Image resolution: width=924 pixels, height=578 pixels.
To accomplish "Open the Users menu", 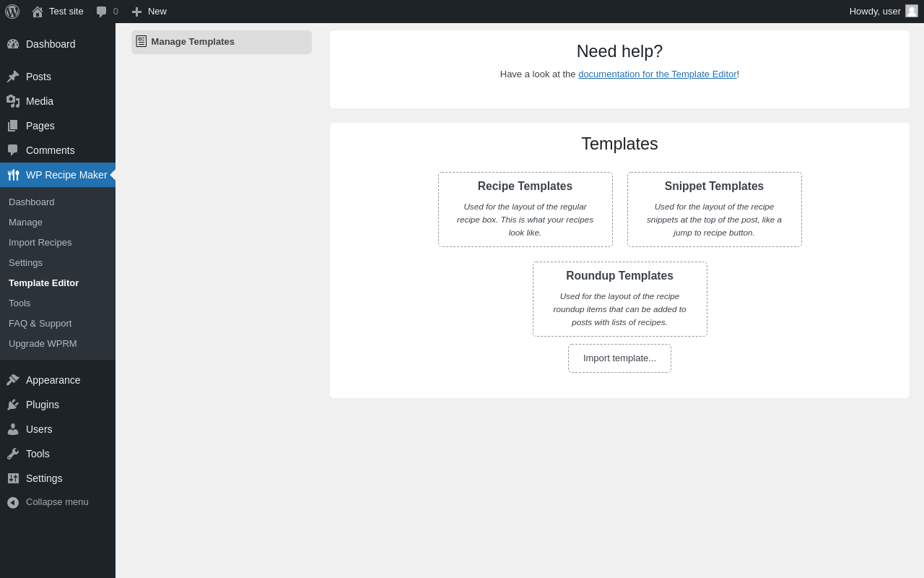I will point(58,429).
